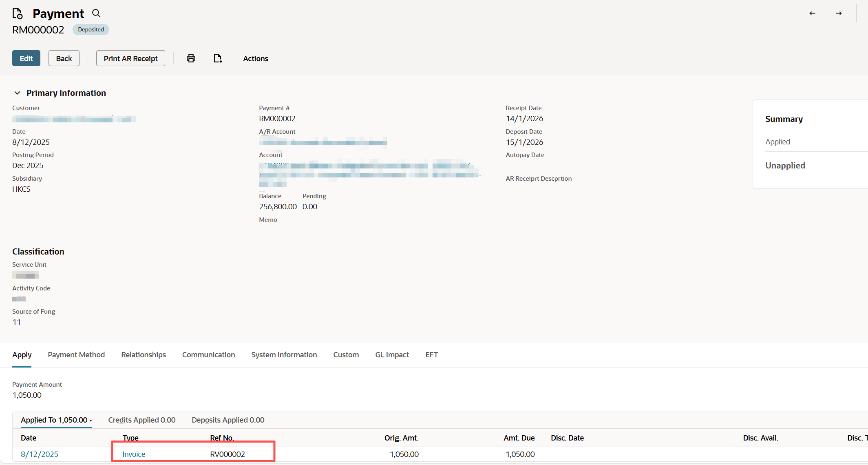Screen dimensions: 868x465
Task: Collapse the Primary Information section
Action: [x=17, y=93]
